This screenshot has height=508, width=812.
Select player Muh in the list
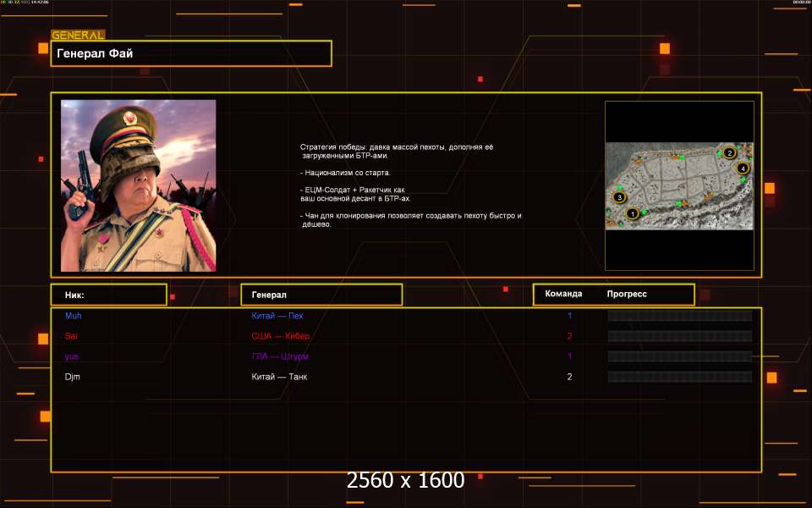(74, 316)
